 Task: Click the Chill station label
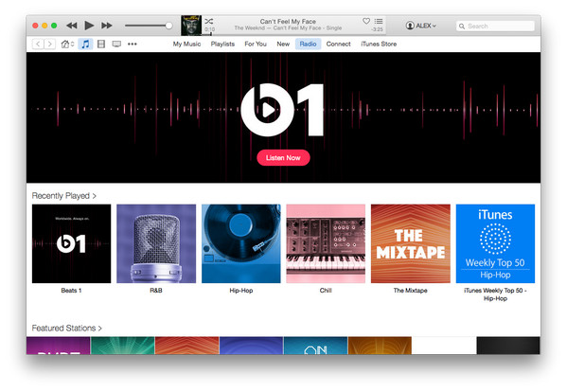pos(326,291)
